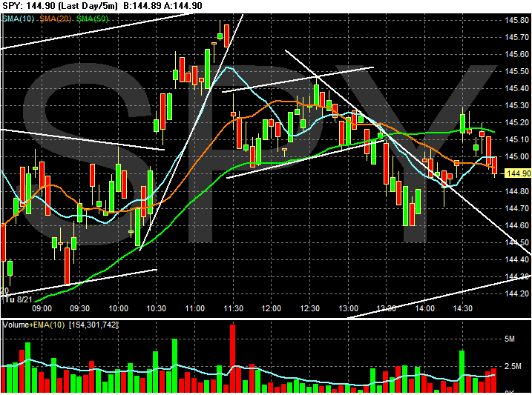Click the 144.40 price axis label

coord(516,259)
